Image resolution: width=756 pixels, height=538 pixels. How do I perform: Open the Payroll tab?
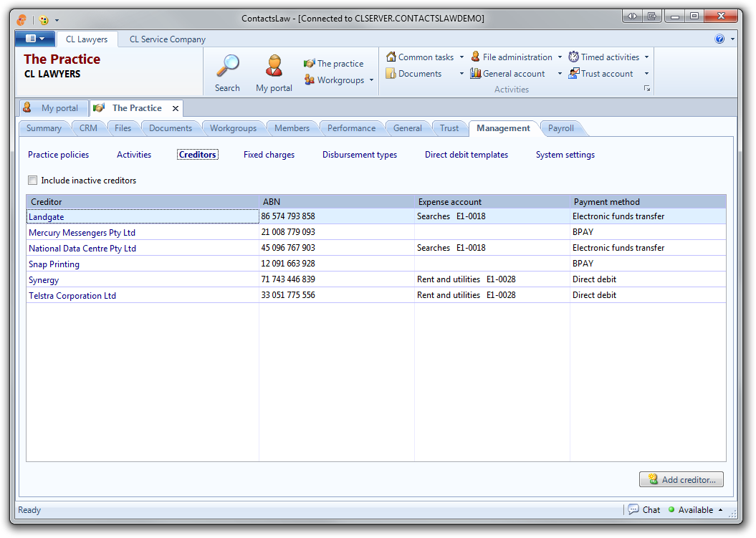pyautogui.click(x=561, y=128)
